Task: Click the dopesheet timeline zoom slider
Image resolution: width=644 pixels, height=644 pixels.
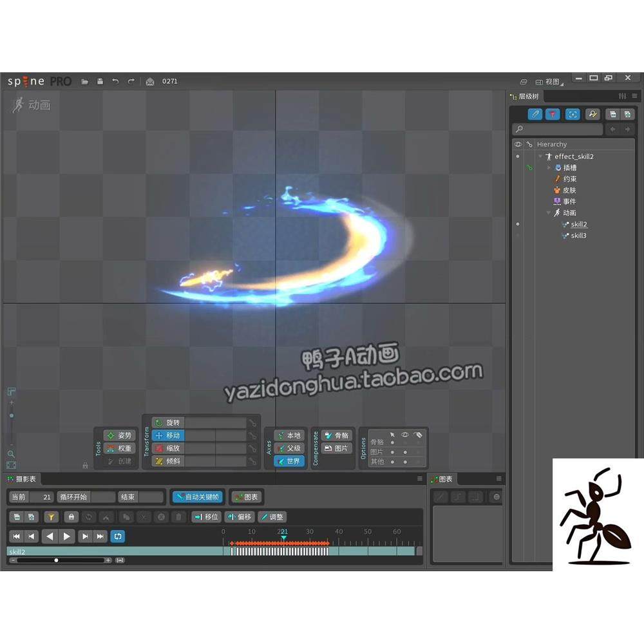Action: 61,560
